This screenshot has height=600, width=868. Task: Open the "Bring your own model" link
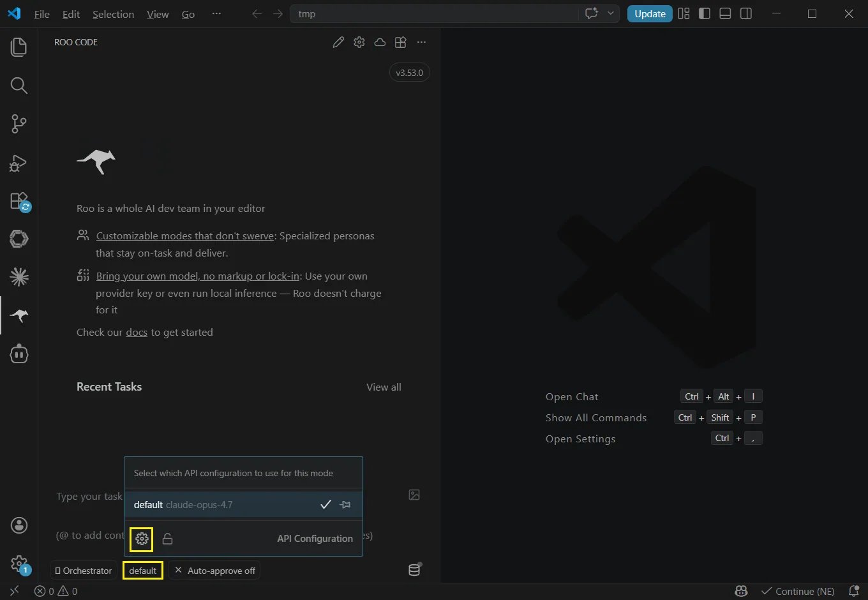pos(198,276)
